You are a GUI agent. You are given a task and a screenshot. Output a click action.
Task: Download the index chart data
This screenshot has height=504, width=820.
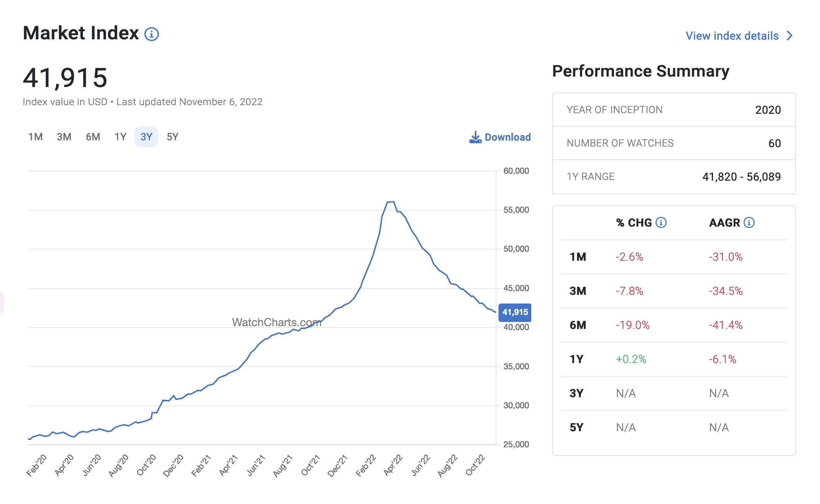coord(507,137)
